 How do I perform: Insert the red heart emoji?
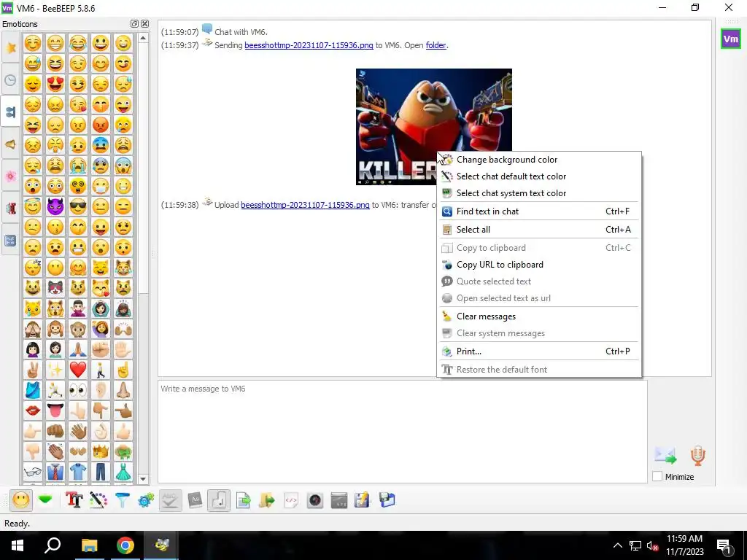coord(77,370)
